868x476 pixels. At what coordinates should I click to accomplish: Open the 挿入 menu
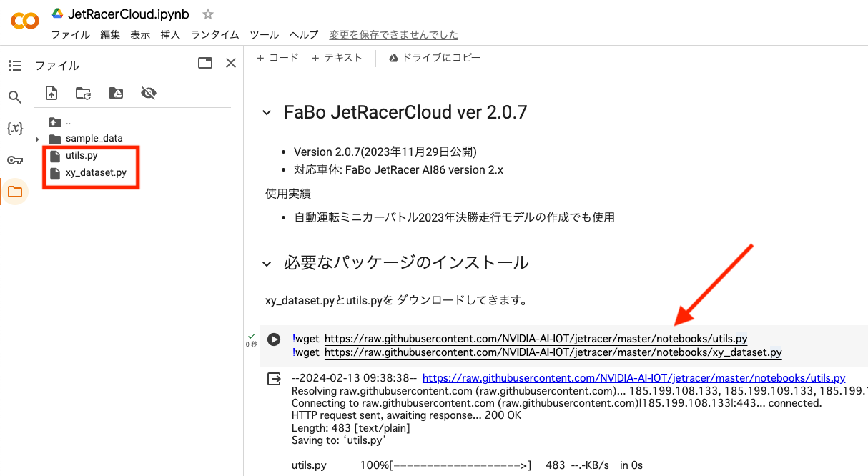(x=170, y=34)
